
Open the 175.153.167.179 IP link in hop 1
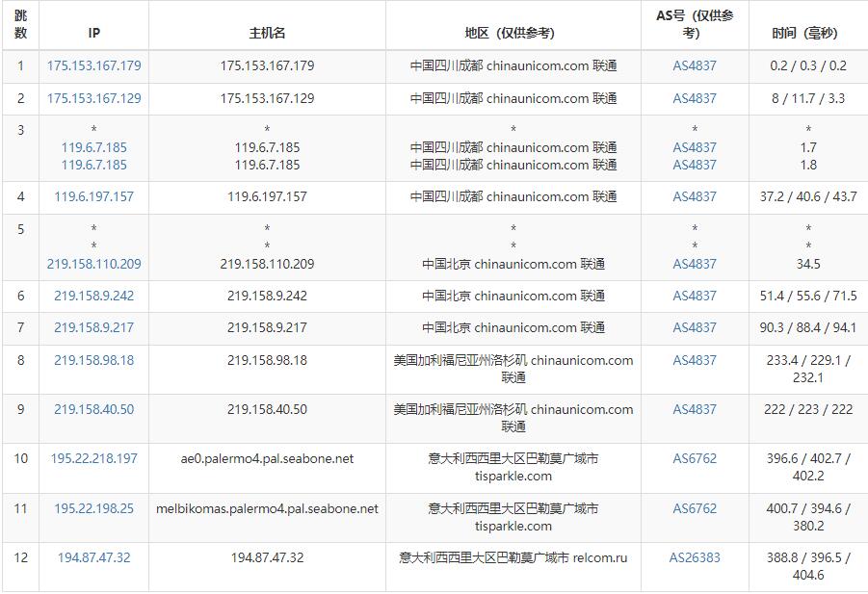[x=94, y=65]
